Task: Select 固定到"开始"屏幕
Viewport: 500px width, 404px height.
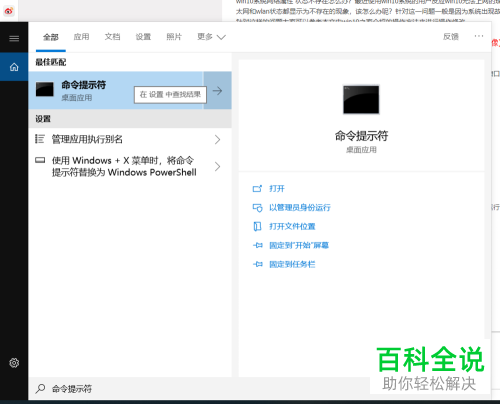Action: 299,245
